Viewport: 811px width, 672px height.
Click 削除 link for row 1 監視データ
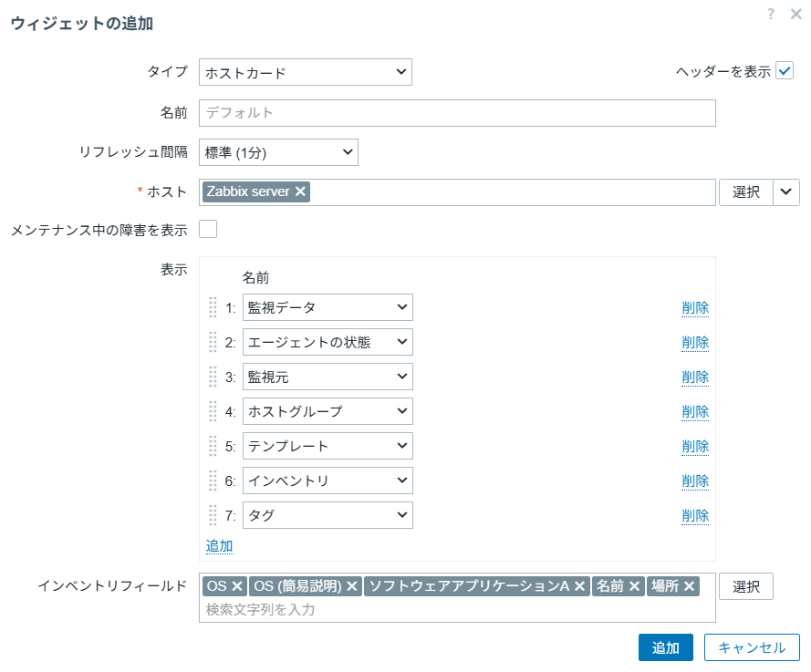[695, 308]
